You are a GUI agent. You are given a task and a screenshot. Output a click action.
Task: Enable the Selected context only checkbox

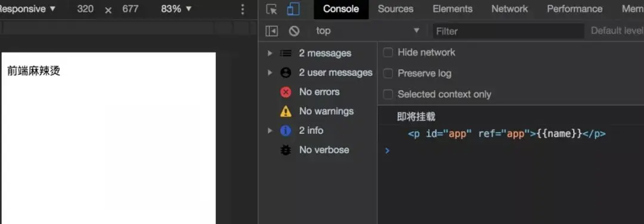[388, 94]
